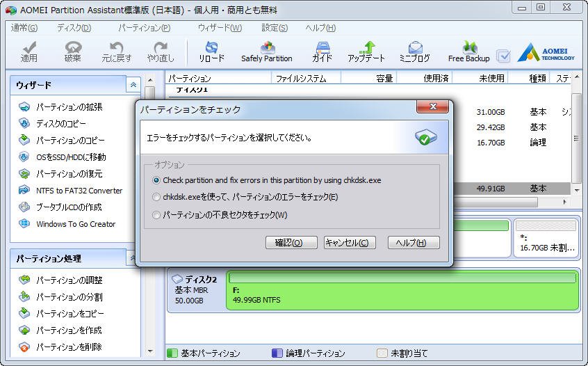
Task: Click the left sidebar scroll-down arrow
Action: click(x=150, y=351)
